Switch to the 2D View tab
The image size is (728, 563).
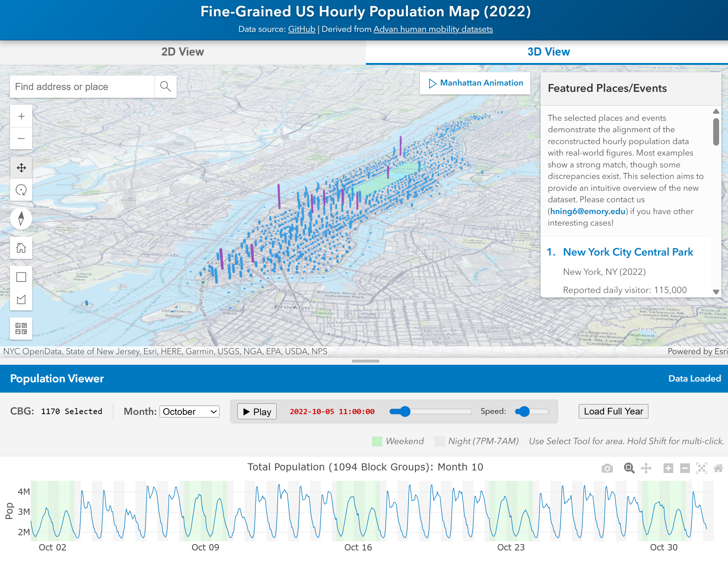(183, 52)
